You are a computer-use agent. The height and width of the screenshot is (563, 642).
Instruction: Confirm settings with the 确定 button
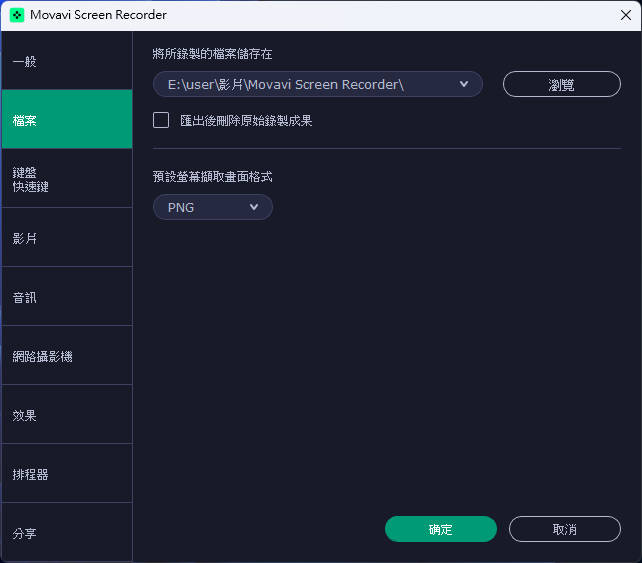coord(441,529)
